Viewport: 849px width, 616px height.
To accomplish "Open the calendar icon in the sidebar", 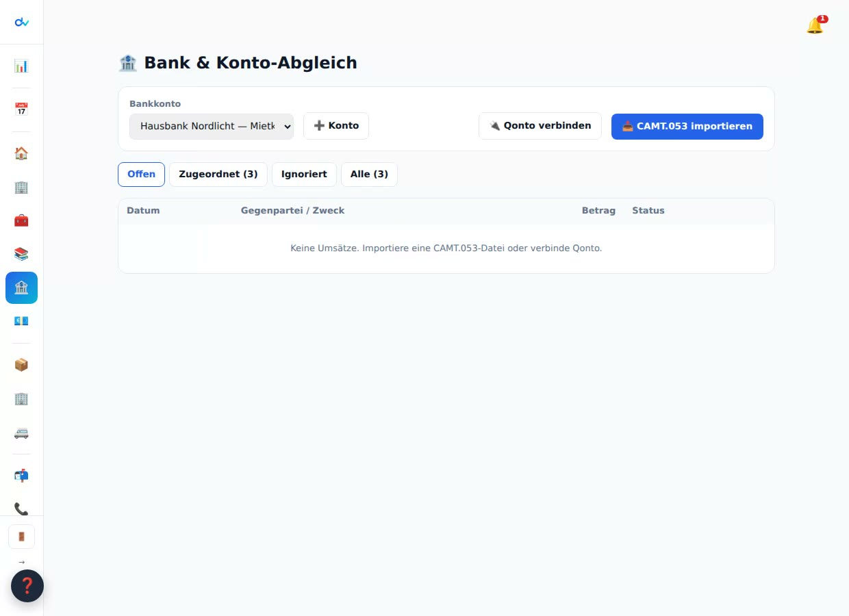I will coord(21,110).
